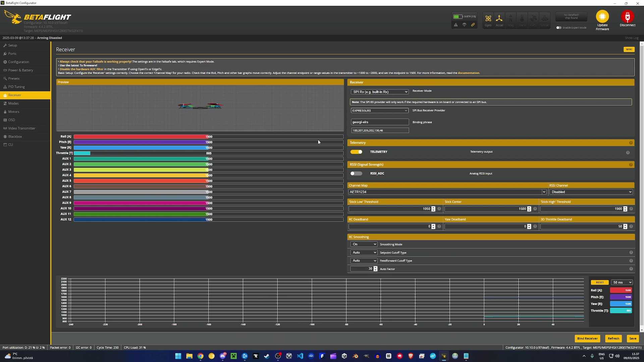Click the Update Firmware chip icon
644x362 pixels.
(602, 16)
